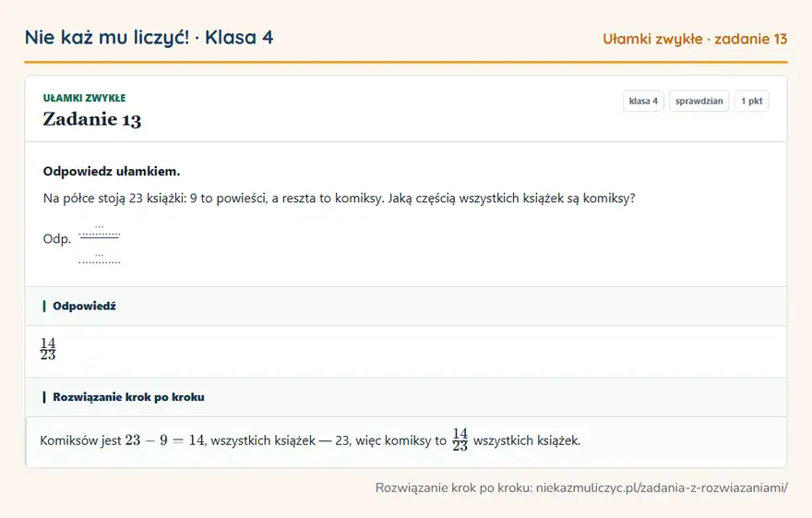Click the 14/23 fraction in the solution sentence
Screen dimensions: 812x518
tap(460, 440)
